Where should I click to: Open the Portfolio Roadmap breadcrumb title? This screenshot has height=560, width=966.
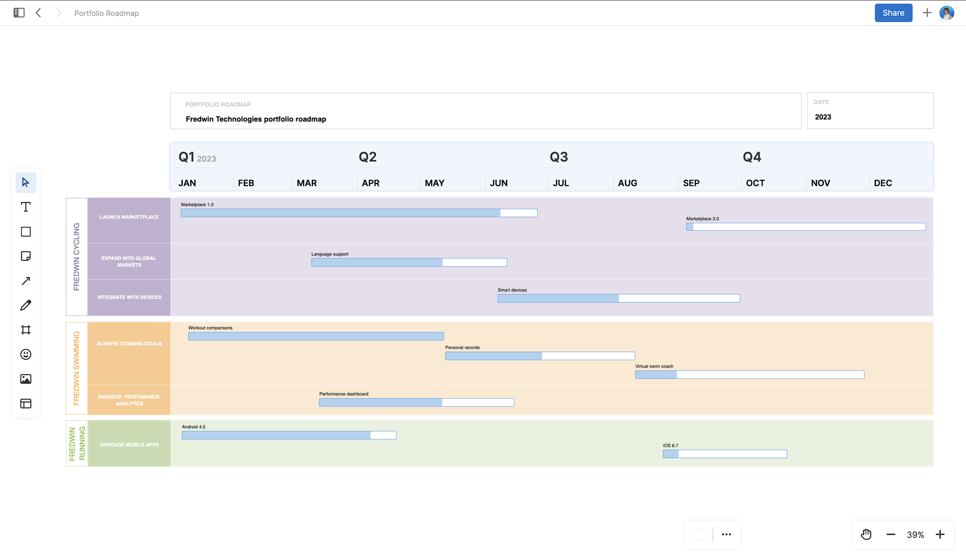[106, 13]
